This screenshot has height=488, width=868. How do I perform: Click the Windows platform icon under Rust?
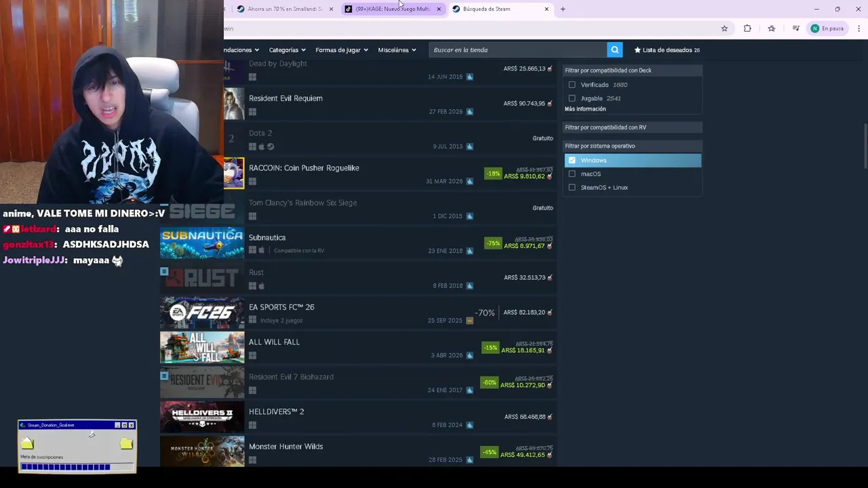coord(252,286)
